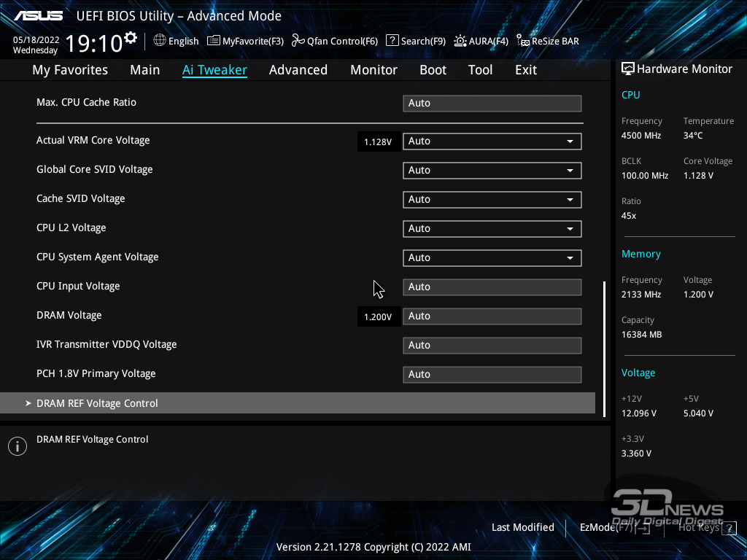Viewport: 747px width, 560px height.
Task: Click the CPU System Agent Voltage label
Action: point(97,257)
